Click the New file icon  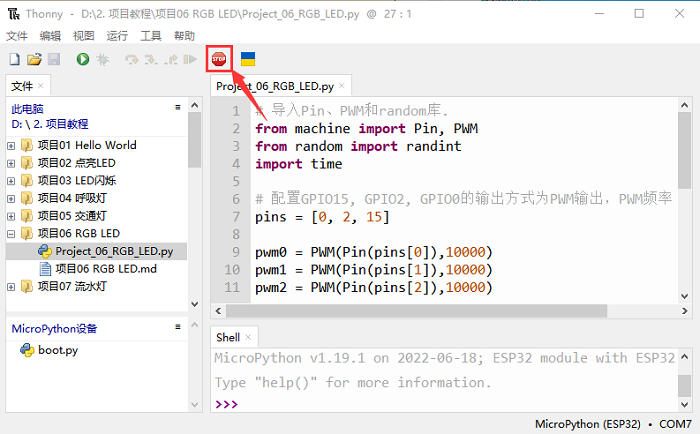click(14, 60)
